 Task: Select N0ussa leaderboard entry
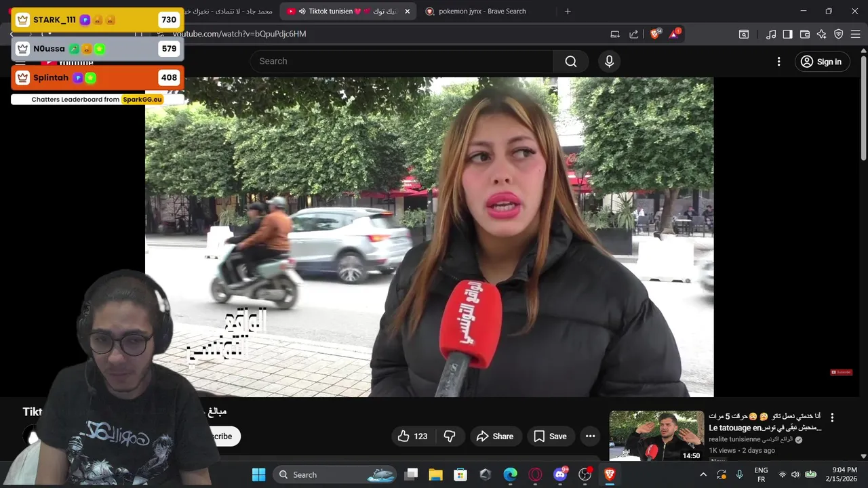tap(97, 49)
